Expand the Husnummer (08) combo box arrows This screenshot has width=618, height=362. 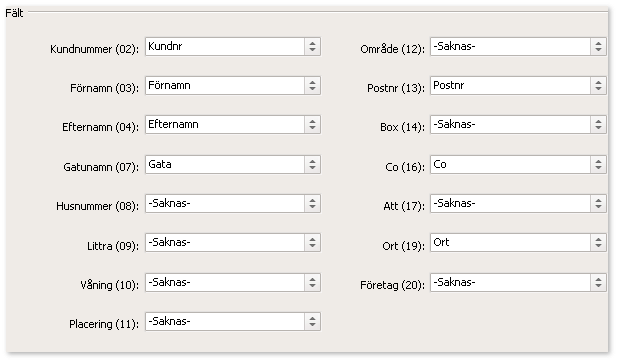coord(312,203)
